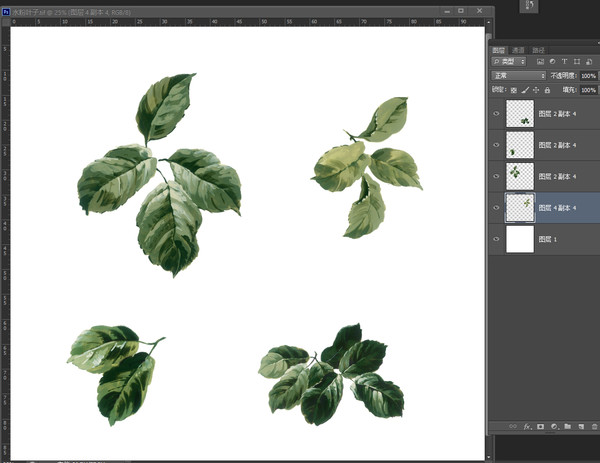
Task: Hide the 图层 1 background layer
Action: coord(496,239)
